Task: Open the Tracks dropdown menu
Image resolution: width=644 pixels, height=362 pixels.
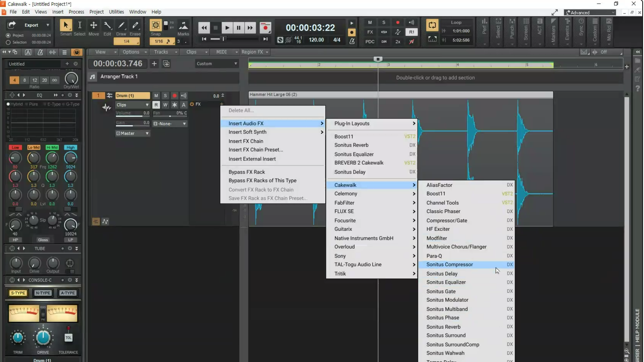Action: coord(166,52)
